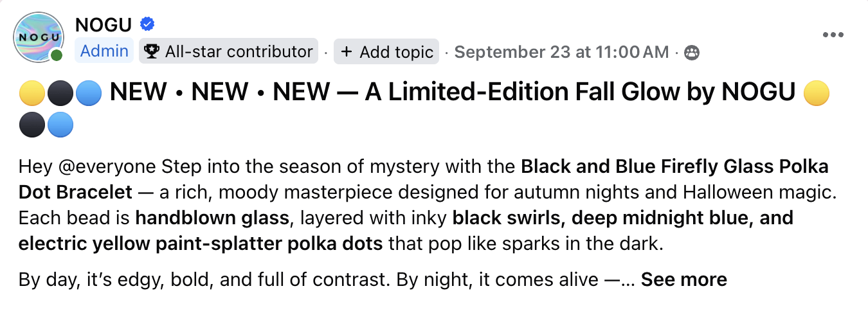Viewport: 868px width, 311px height.
Task: Open the three-dot post options menu
Action: pyautogui.click(x=833, y=35)
